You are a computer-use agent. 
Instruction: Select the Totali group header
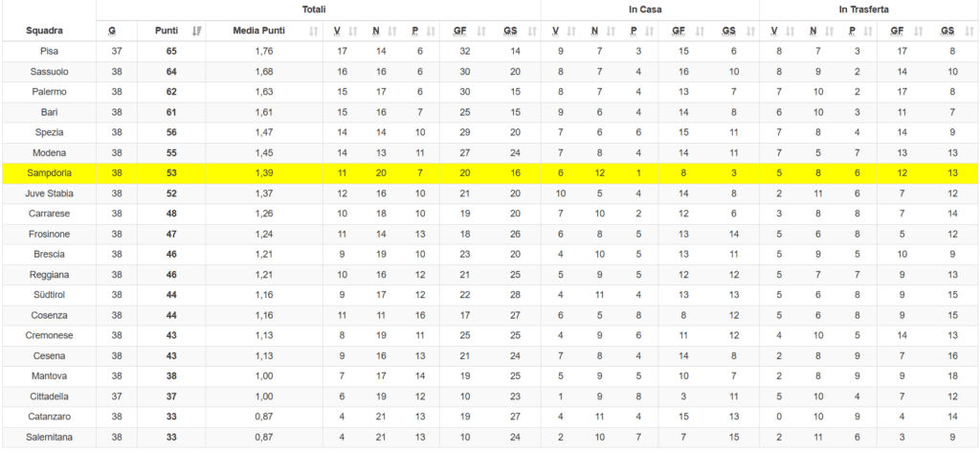pos(318,10)
